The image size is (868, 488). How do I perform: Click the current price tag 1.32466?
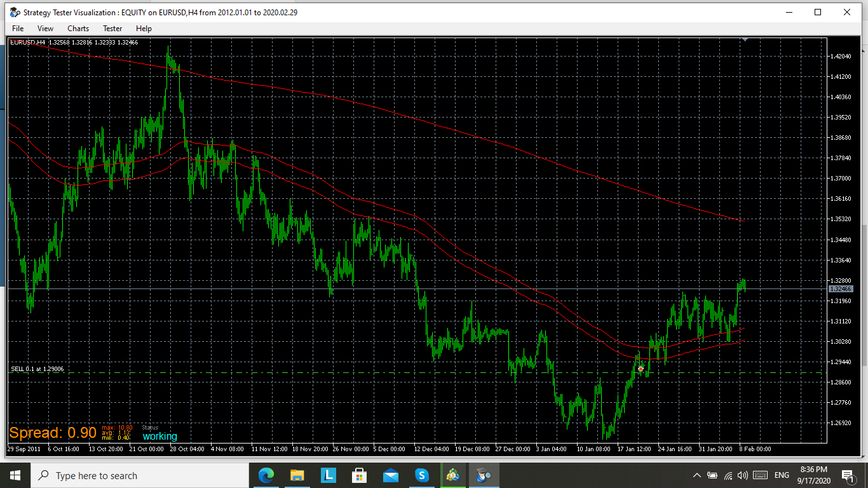pos(841,289)
